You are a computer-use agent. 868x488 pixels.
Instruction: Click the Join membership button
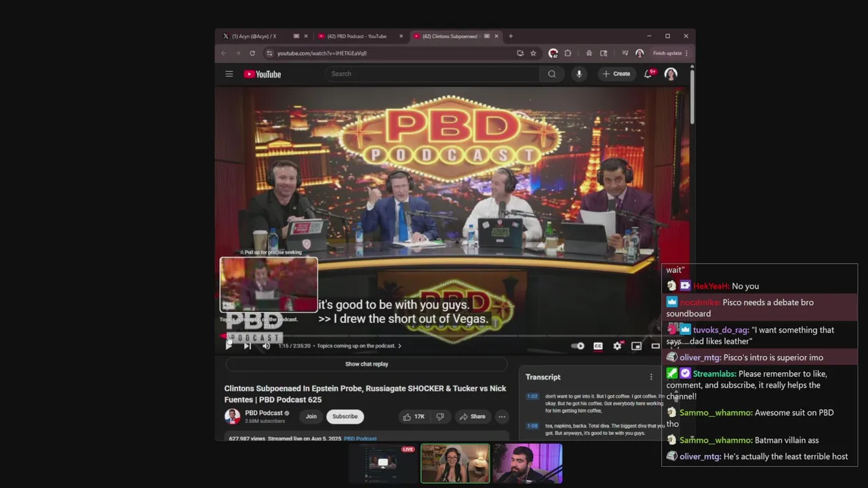[311, 416]
